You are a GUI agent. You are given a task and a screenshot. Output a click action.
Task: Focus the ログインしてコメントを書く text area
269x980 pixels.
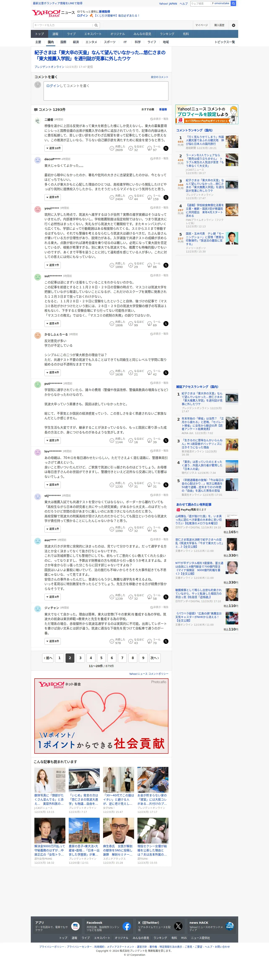point(106,91)
